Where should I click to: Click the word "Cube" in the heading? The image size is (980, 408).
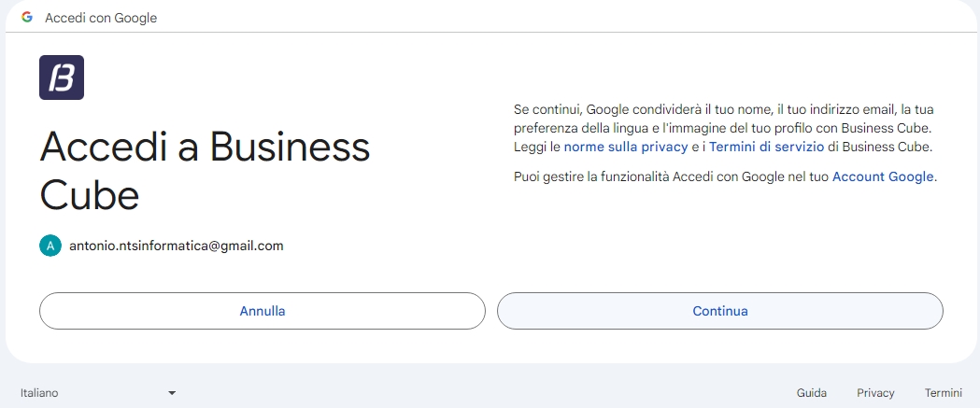90,196
